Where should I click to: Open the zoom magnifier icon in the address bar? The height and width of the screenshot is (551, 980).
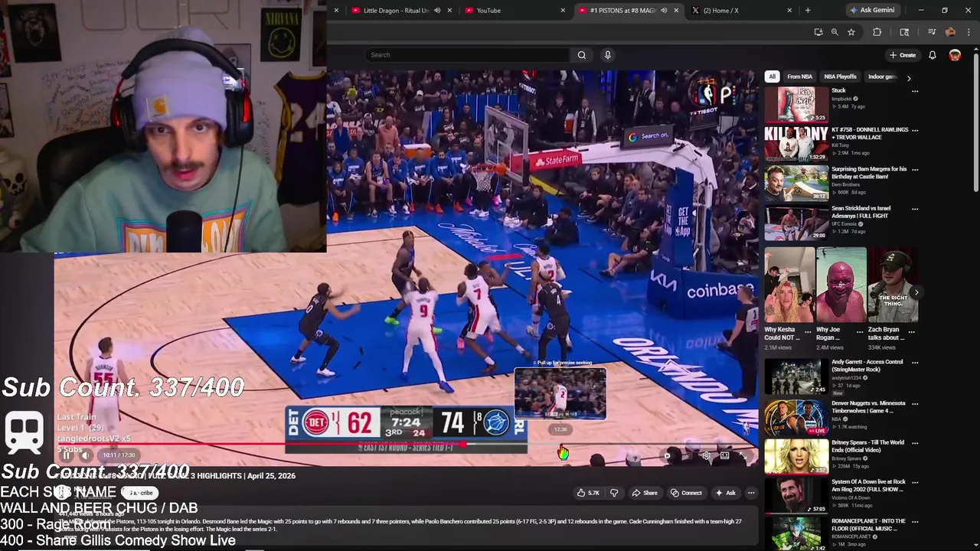[x=835, y=32]
